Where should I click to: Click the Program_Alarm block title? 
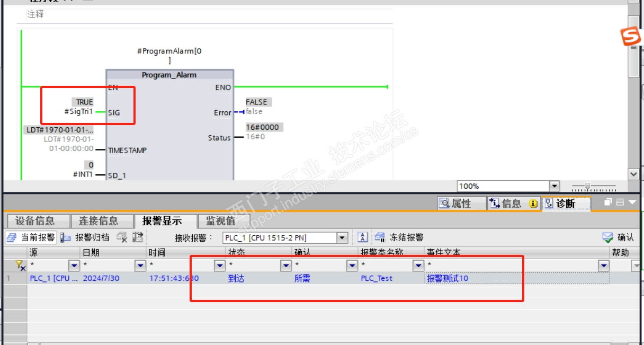coord(169,75)
